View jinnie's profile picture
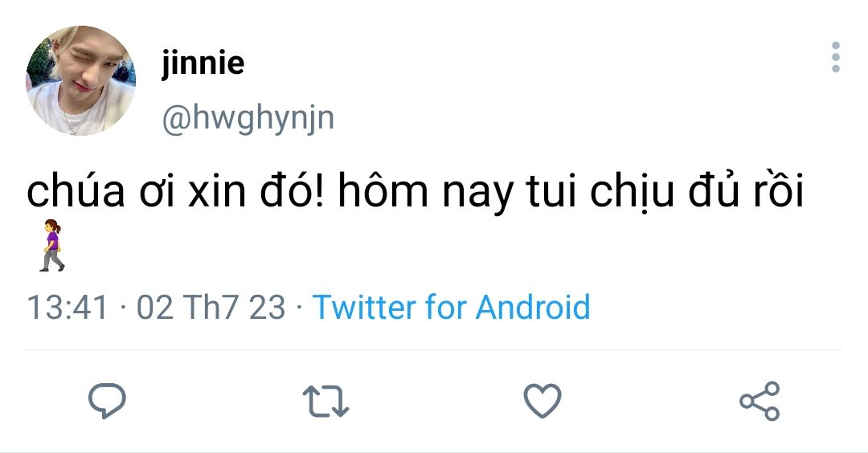 tap(81, 81)
